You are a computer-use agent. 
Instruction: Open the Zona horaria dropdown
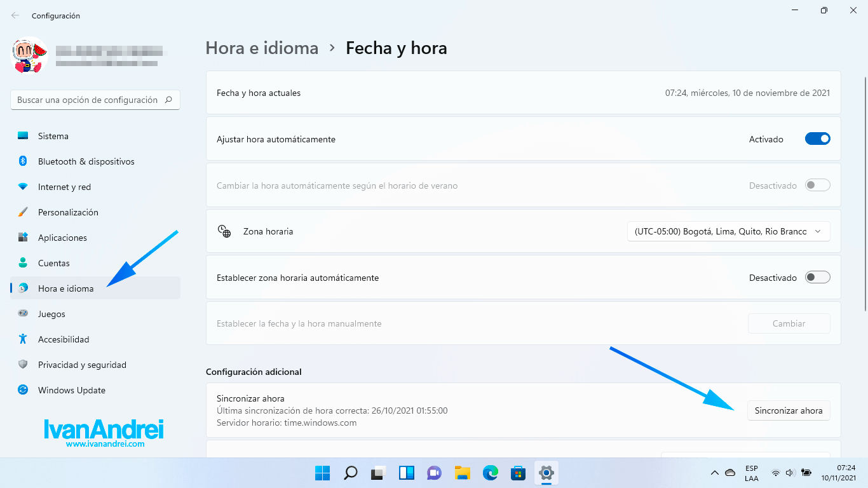(x=728, y=231)
